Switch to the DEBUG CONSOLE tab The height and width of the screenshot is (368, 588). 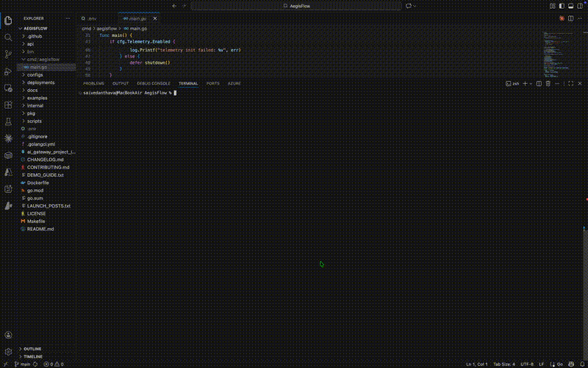click(154, 83)
